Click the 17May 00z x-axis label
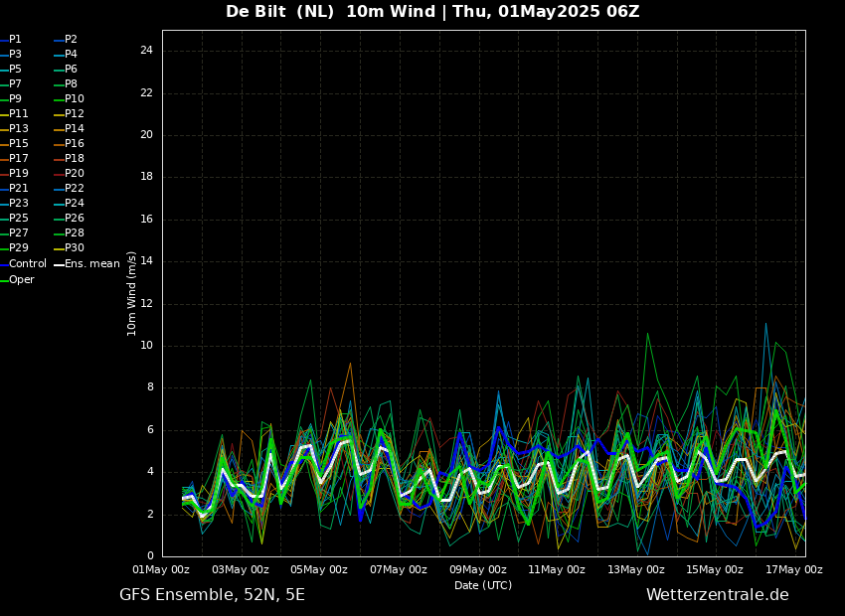Image resolution: width=845 pixels, height=616 pixels. [794, 570]
